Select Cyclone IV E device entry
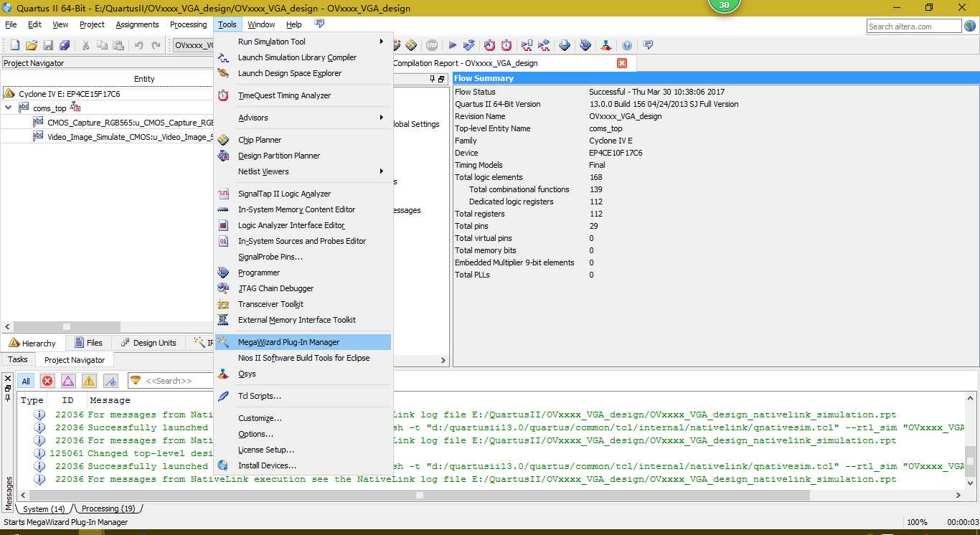 pos(70,94)
